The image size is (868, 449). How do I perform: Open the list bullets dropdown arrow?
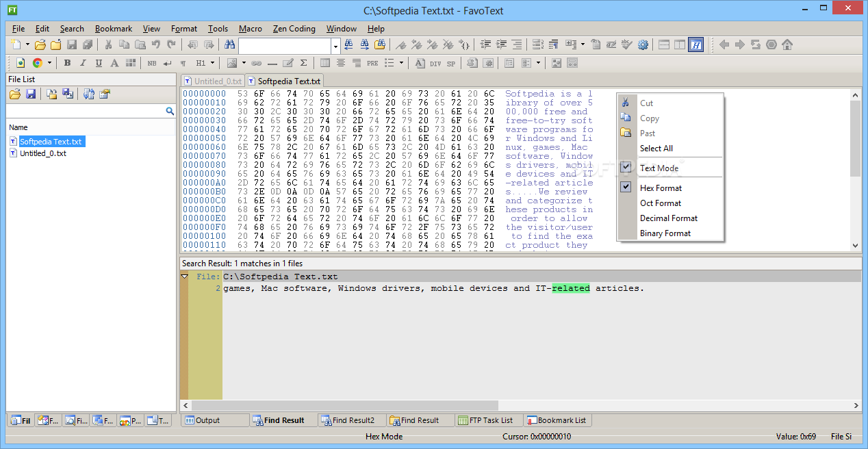[x=401, y=63]
